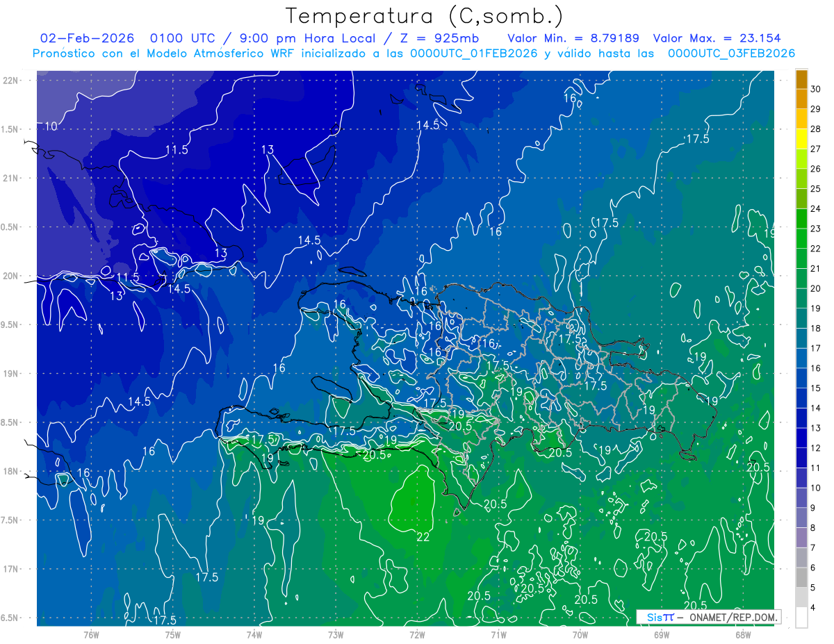Click the colorbar label "23"
The height and width of the screenshot is (644, 834).
click(x=816, y=229)
